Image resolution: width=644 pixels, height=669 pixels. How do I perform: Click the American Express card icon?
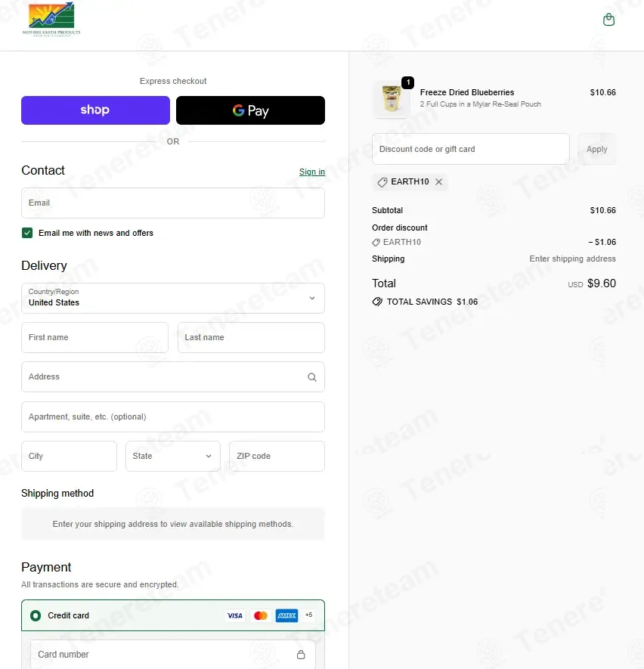coord(286,615)
